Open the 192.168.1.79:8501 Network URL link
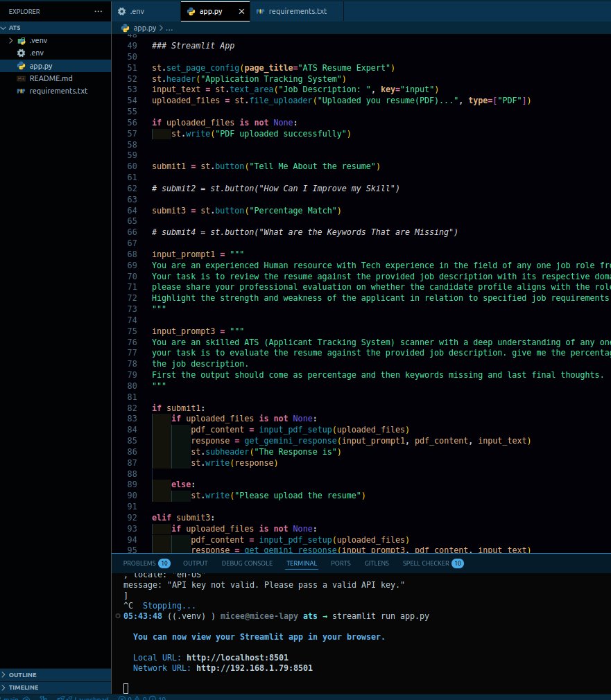Viewport: 611px width, 700px height. click(x=254, y=668)
